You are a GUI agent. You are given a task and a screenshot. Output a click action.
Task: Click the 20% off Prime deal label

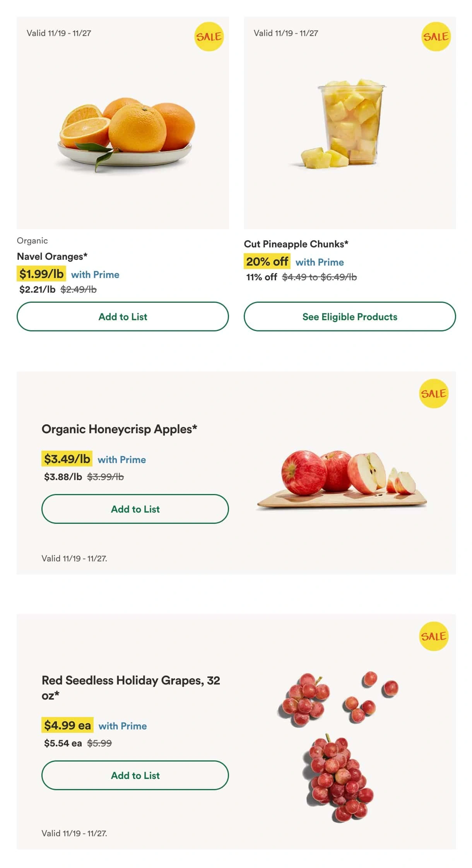(x=267, y=262)
